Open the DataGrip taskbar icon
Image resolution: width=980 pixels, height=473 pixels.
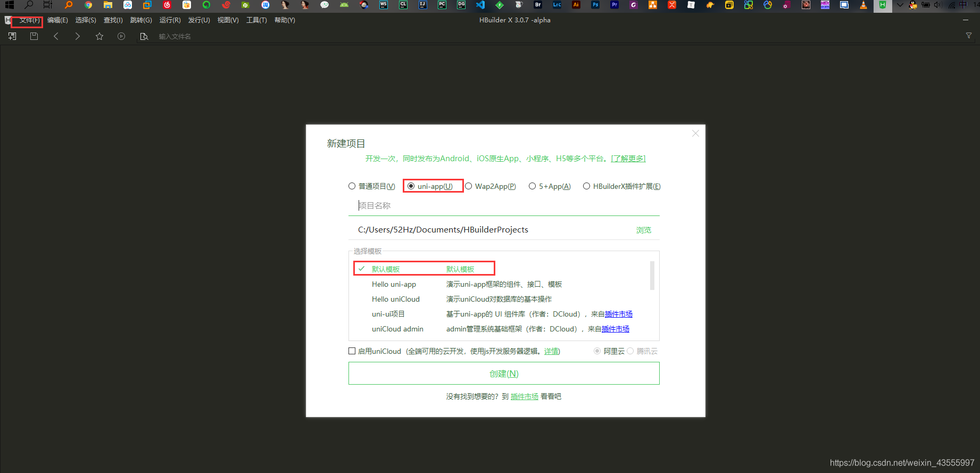point(461,5)
